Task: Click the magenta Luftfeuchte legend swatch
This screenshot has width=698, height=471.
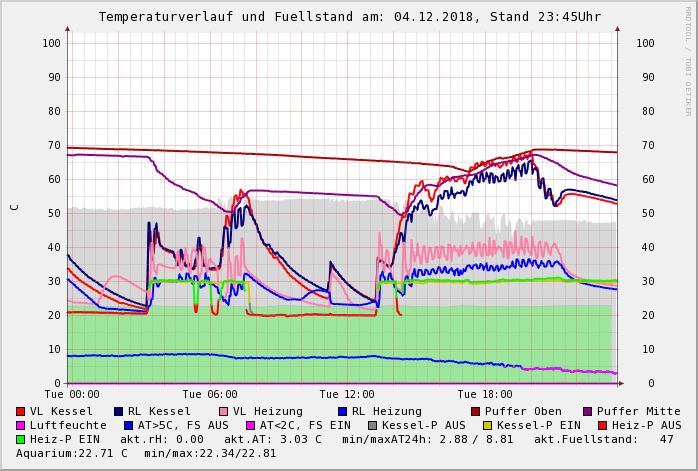Action: (21, 425)
